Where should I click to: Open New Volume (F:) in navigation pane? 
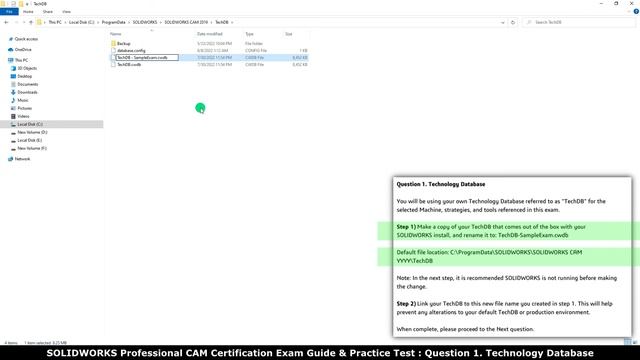tap(32, 149)
